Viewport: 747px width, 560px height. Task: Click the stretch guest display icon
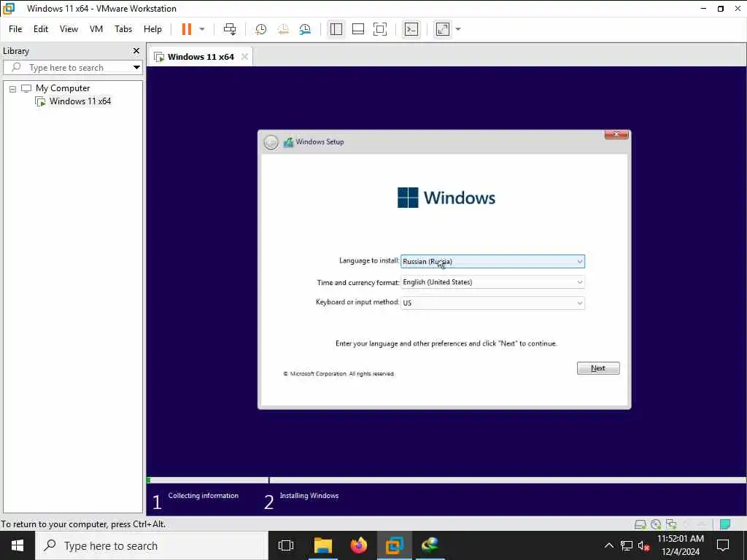(x=443, y=29)
